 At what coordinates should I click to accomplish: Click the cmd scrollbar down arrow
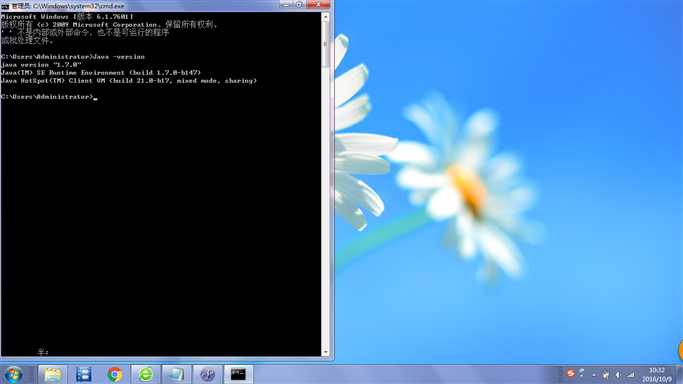325,352
